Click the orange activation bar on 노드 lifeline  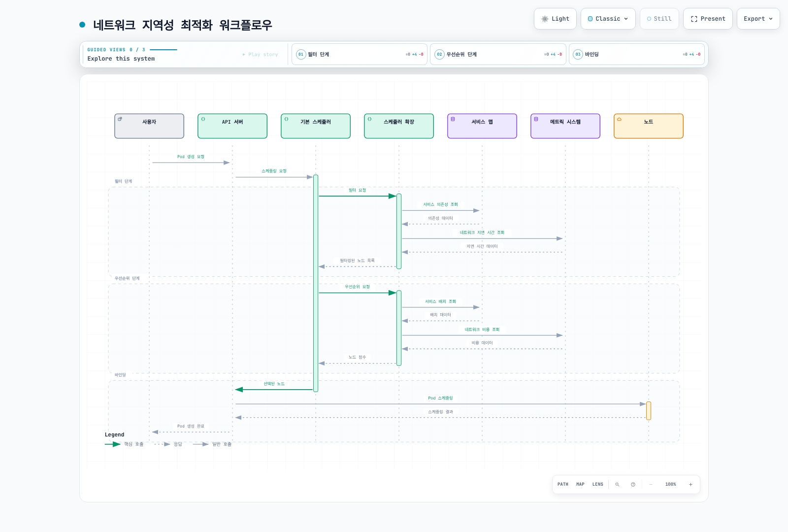tap(649, 411)
